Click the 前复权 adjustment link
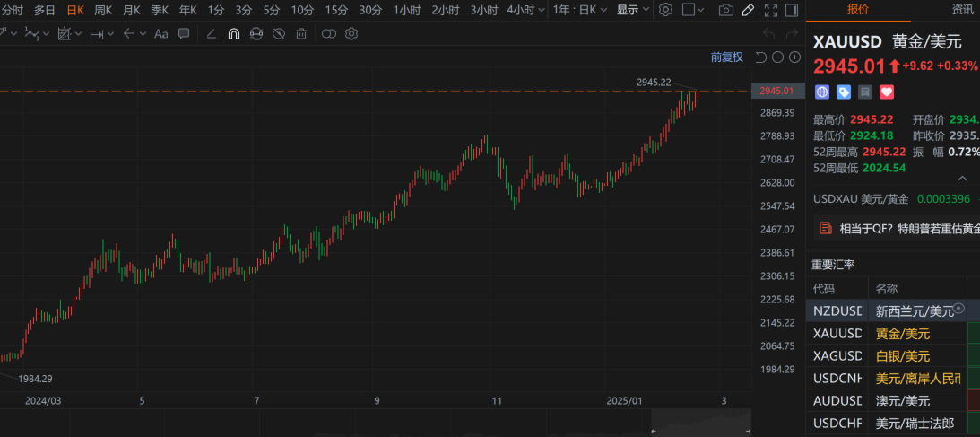The width and height of the screenshot is (980, 437). [x=726, y=57]
